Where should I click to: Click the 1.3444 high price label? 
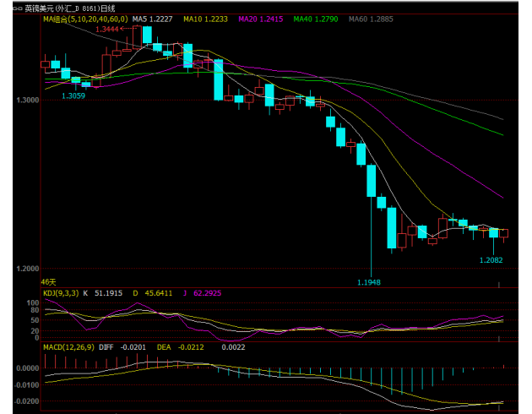click(107, 30)
